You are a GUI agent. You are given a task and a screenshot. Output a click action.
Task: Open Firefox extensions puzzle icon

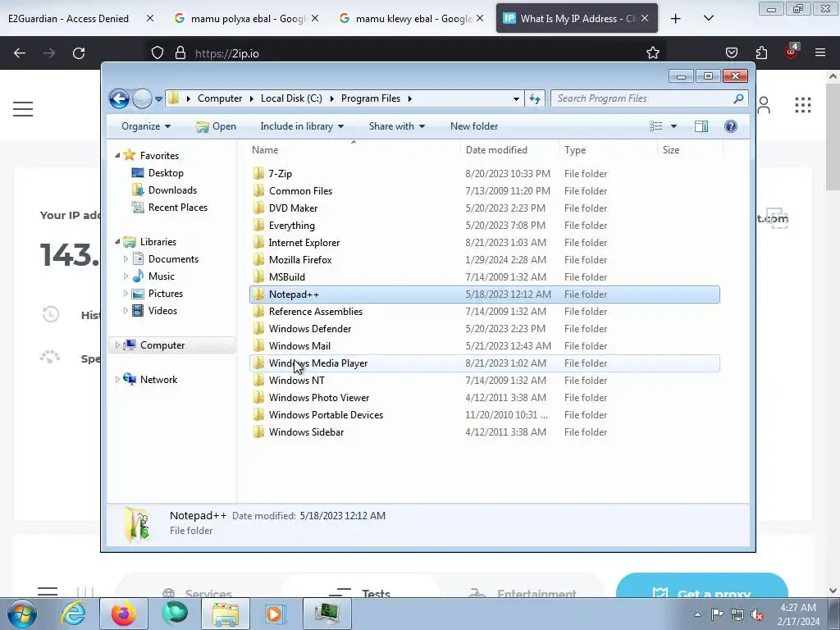[761, 53]
